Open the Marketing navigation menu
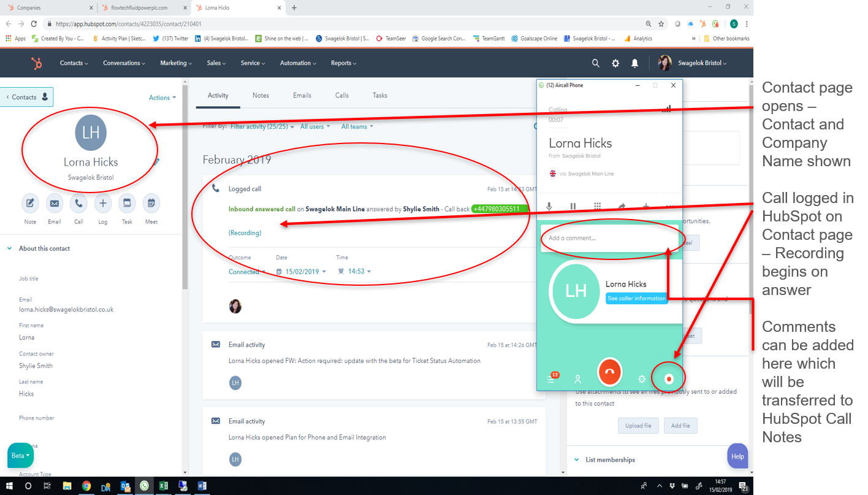Viewport: 868px width, 495px height. tap(176, 63)
